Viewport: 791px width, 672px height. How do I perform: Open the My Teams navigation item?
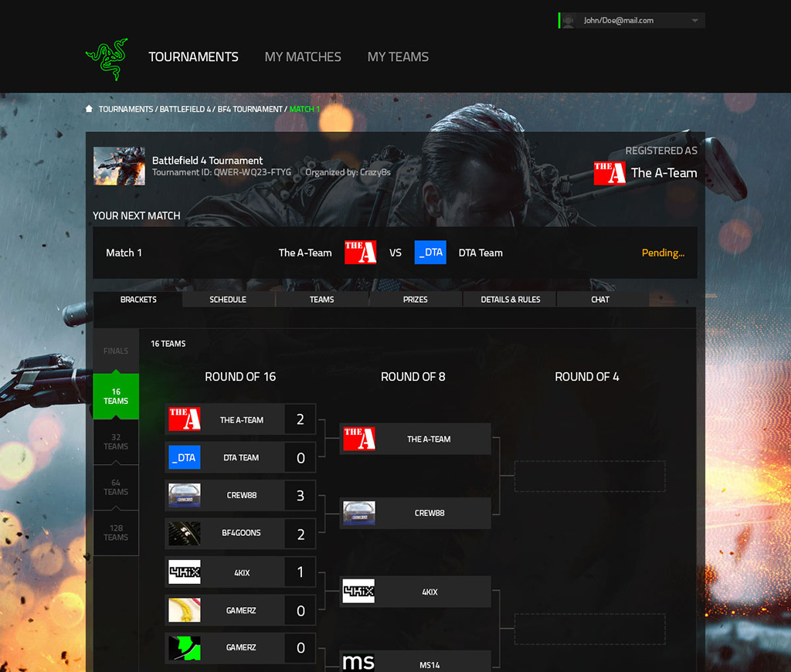tap(398, 57)
